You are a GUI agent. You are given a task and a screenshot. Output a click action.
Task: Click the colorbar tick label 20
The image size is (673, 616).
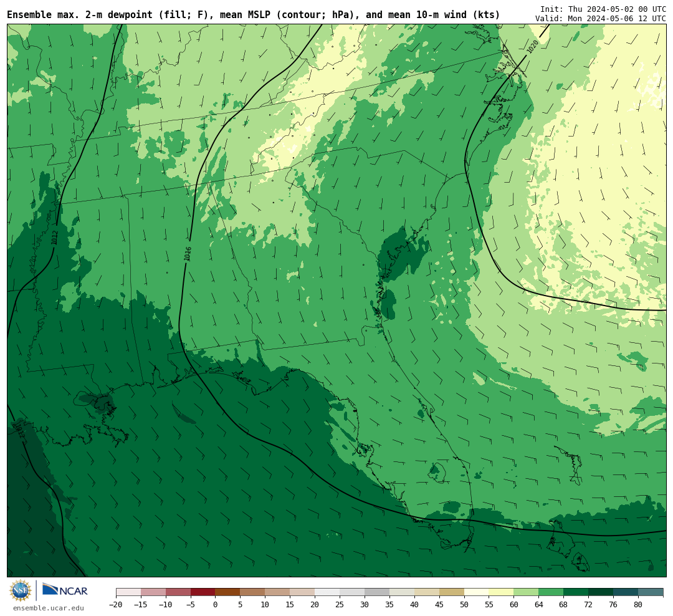point(315,604)
